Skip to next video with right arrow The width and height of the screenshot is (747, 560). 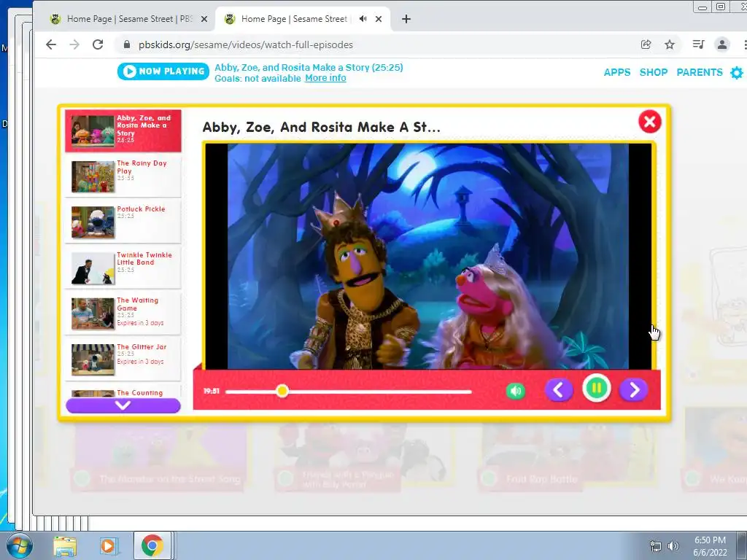[634, 390]
